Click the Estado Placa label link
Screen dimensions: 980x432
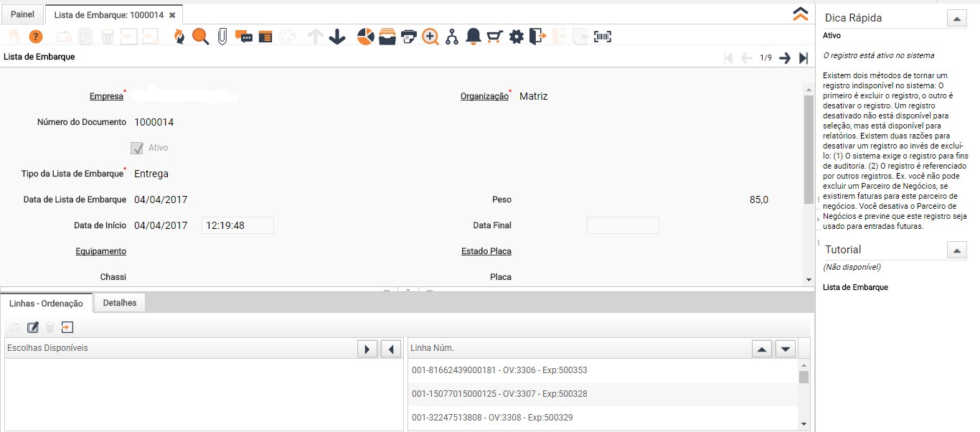[x=486, y=251]
